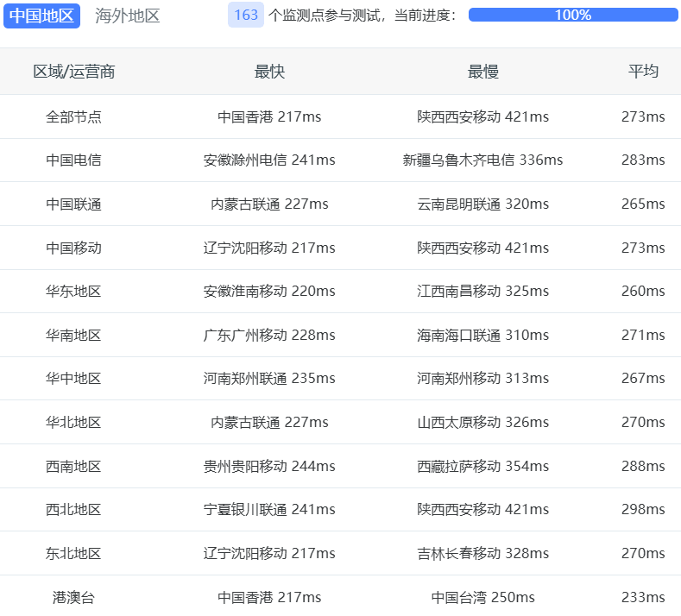Select the 西北地区 row label
The image size is (681, 616).
point(74,509)
